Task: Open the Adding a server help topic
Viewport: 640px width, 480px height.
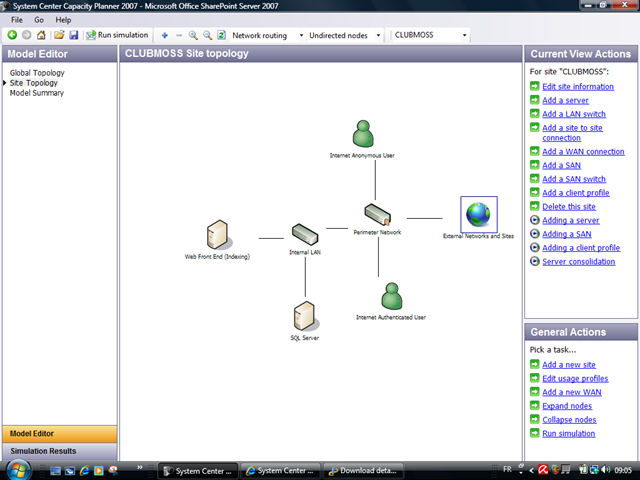Action: pyautogui.click(x=571, y=220)
